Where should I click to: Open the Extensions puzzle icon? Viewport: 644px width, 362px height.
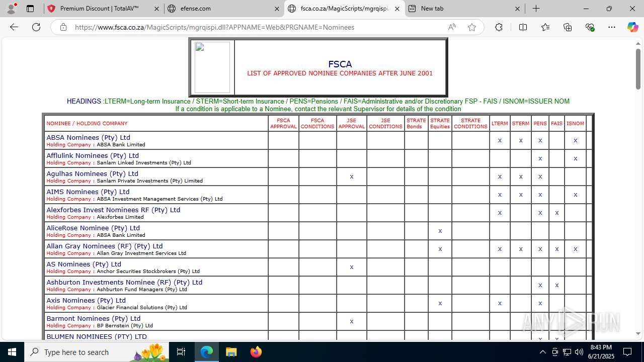499,27
